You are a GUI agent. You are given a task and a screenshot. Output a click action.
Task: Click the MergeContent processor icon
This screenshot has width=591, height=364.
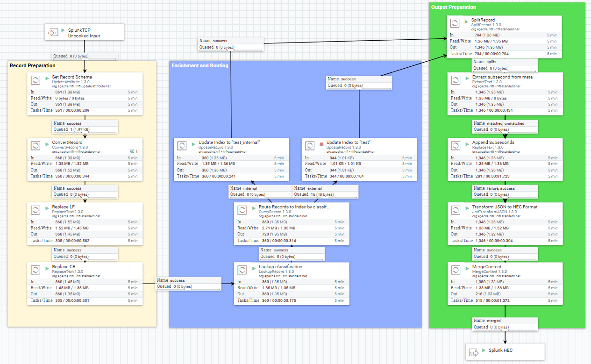point(455,270)
